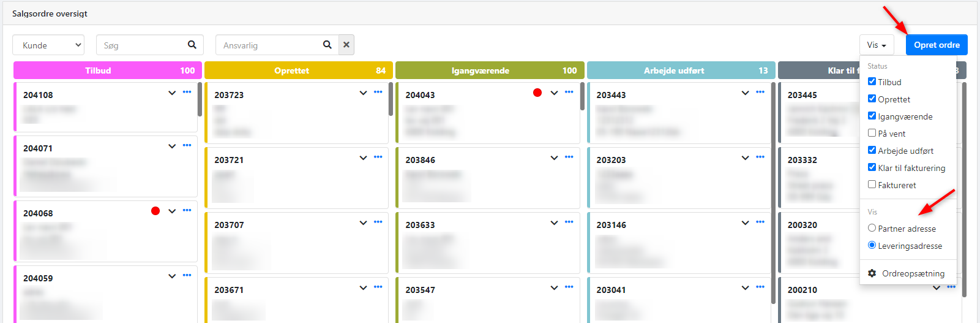Click the Opret ordre button
Image resolution: width=980 pixels, height=323 pixels.
pyautogui.click(x=937, y=45)
